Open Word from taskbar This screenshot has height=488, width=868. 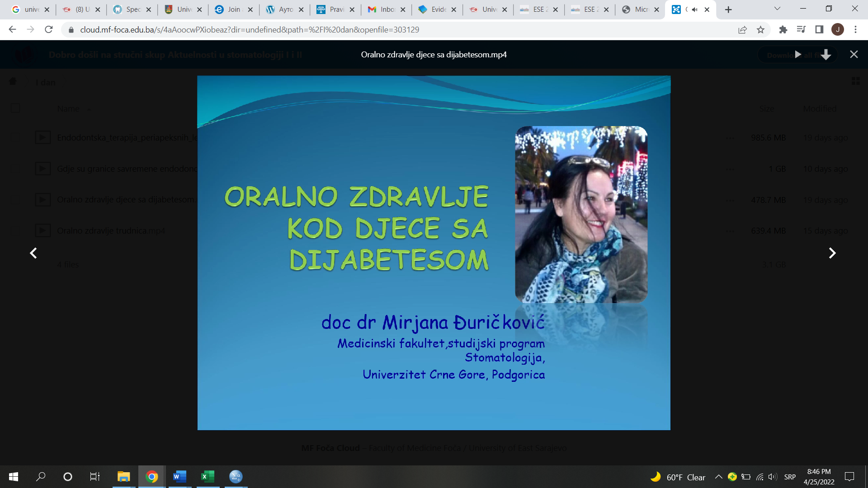tap(179, 477)
